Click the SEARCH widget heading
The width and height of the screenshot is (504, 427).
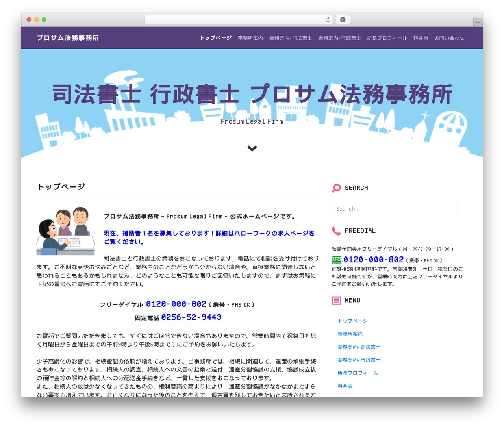356,188
